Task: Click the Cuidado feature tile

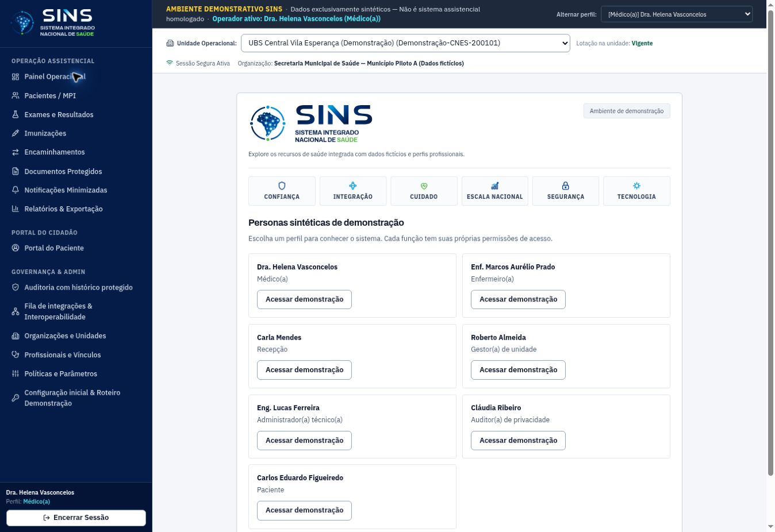Action: tap(424, 191)
